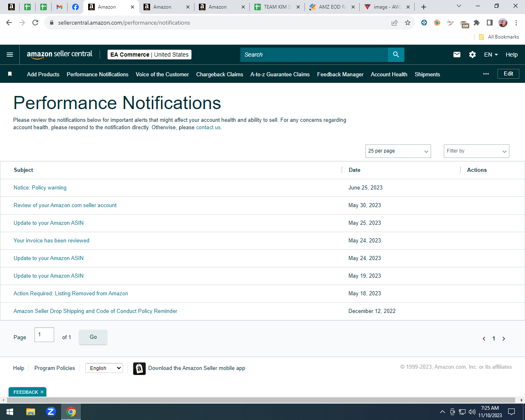Click the Seller Central search field

[314, 55]
